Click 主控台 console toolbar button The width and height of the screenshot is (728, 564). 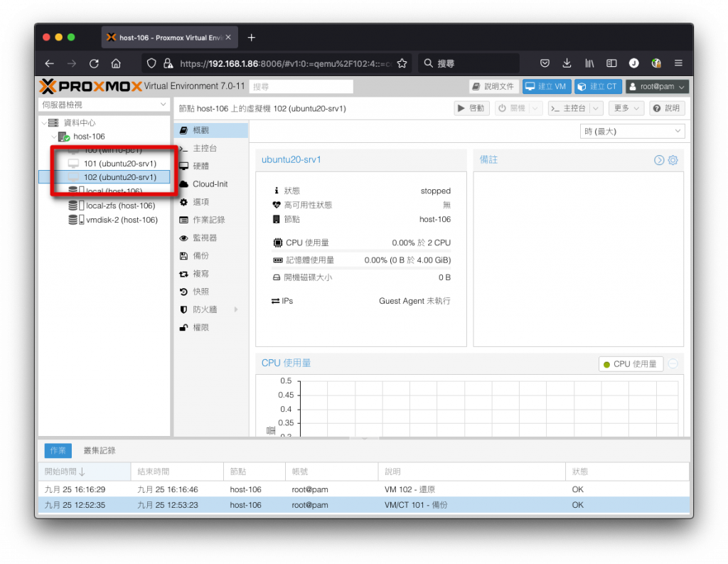click(569, 109)
